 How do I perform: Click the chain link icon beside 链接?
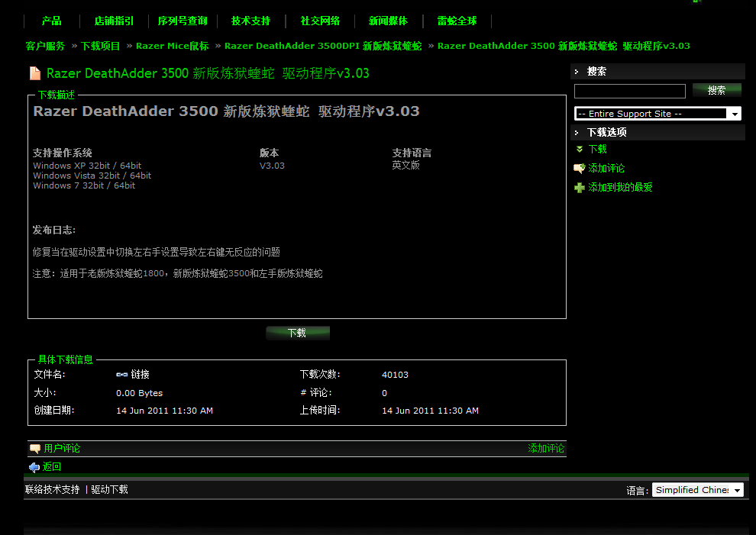coord(122,375)
